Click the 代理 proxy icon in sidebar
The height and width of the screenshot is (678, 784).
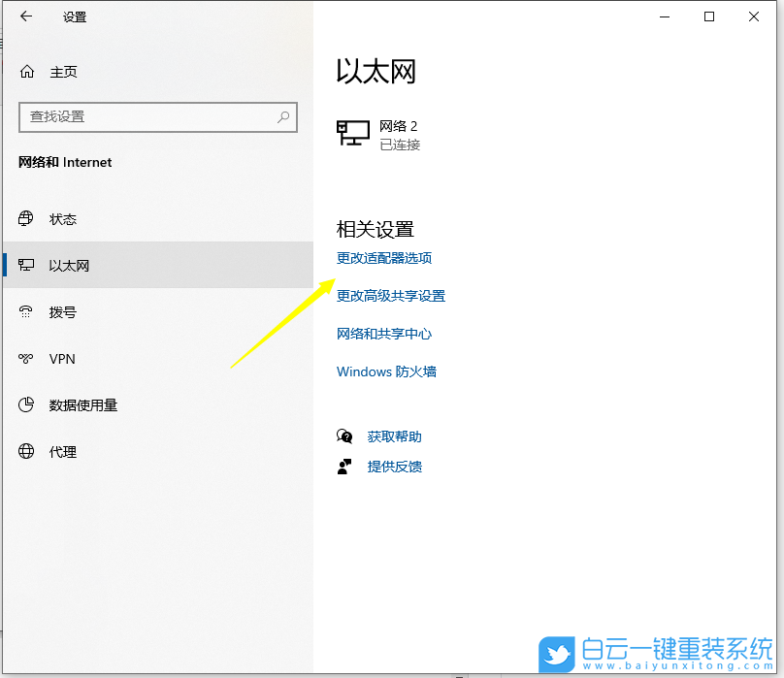pyautogui.click(x=26, y=451)
